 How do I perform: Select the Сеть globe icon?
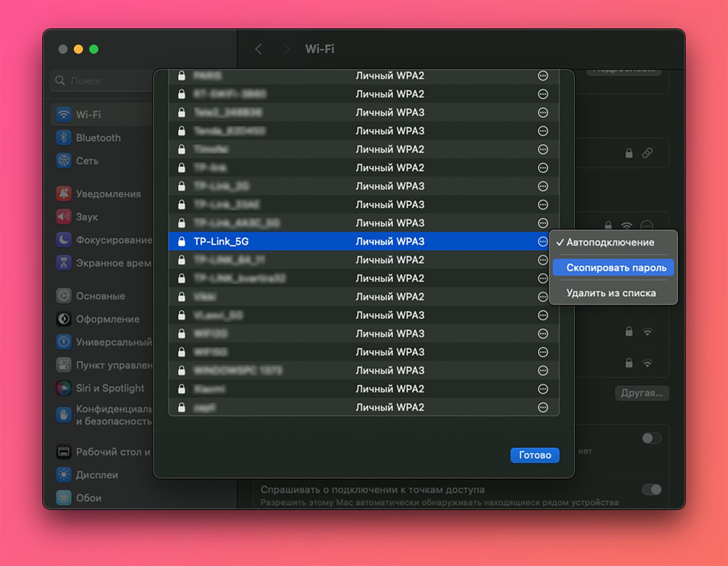(x=64, y=161)
